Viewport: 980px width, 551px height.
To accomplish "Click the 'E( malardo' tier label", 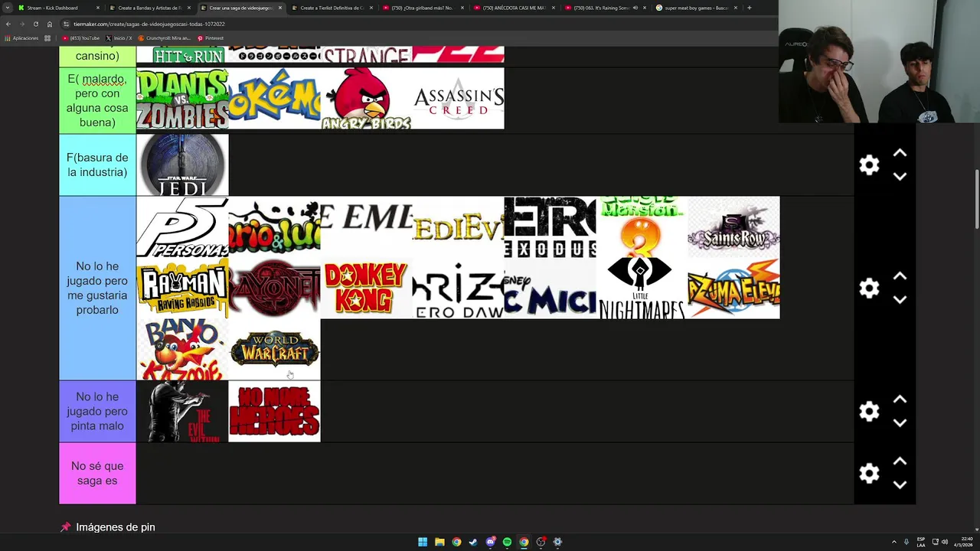I will pyautogui.click(x=97, y=100).
